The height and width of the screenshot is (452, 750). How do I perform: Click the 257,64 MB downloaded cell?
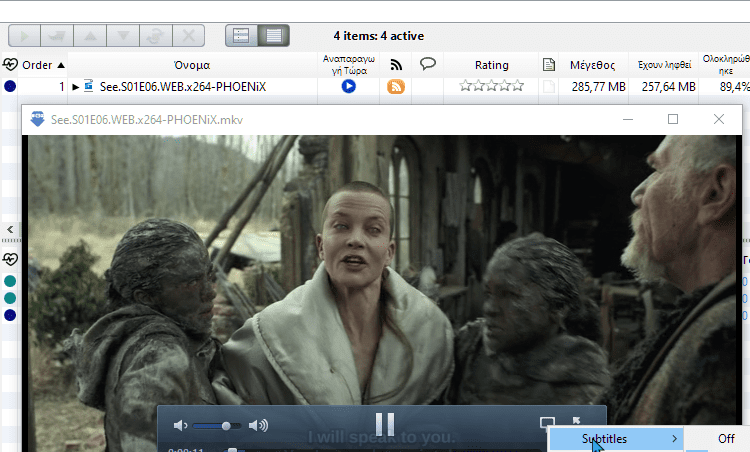pos(668,87)
